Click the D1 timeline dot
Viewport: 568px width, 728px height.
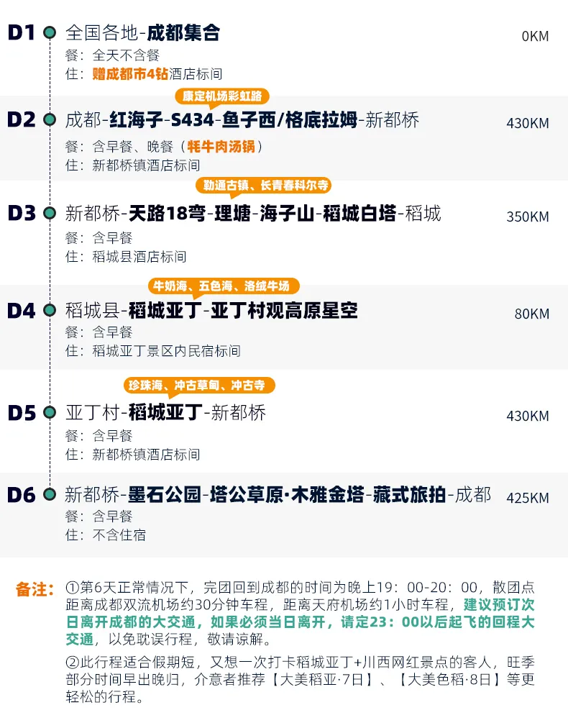coord(50,32)
